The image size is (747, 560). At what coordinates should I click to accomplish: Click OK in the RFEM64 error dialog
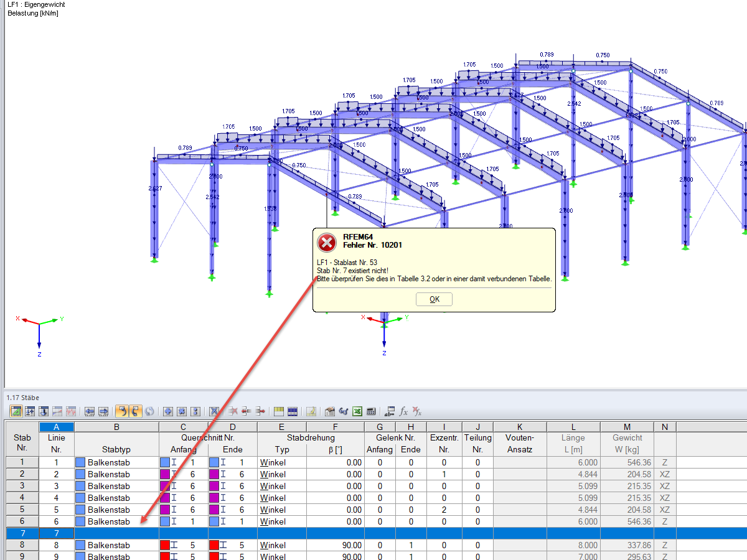pos(434,299)
